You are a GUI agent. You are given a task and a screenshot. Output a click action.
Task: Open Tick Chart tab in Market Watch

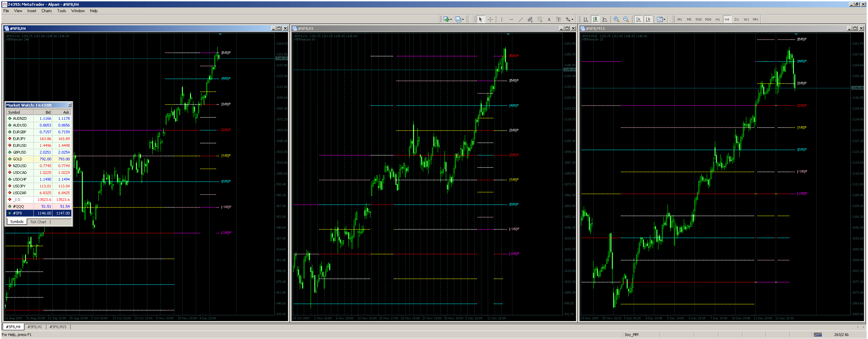point(38,222)
